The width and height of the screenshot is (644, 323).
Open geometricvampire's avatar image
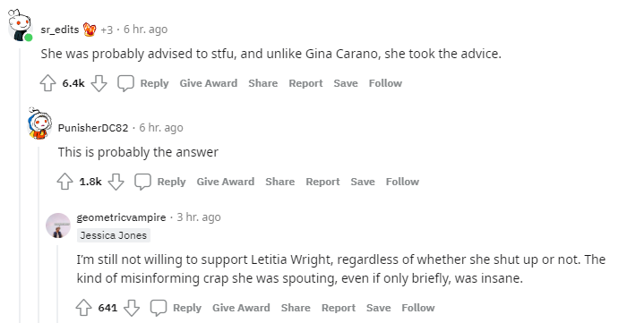tap(58, 225)
